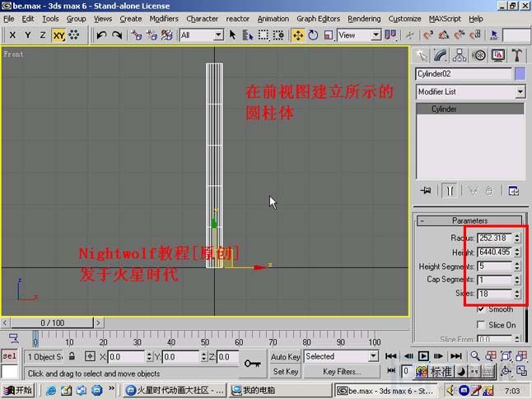Toggle Absolute/Offset transform type-in mode
Image resolution: width=532 pixels, height=399 pixels.
pyautogui.click(x=90, y=356)
